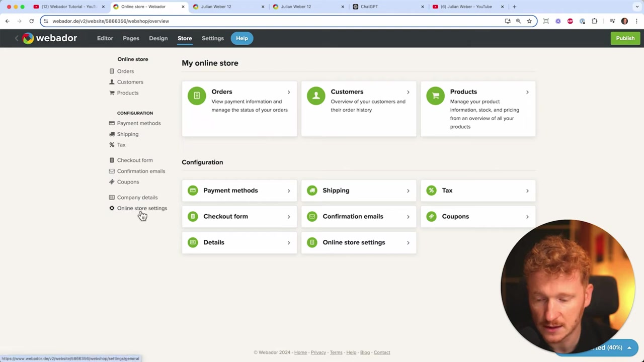Bookmark this page with the star icon

coord(529,21)
